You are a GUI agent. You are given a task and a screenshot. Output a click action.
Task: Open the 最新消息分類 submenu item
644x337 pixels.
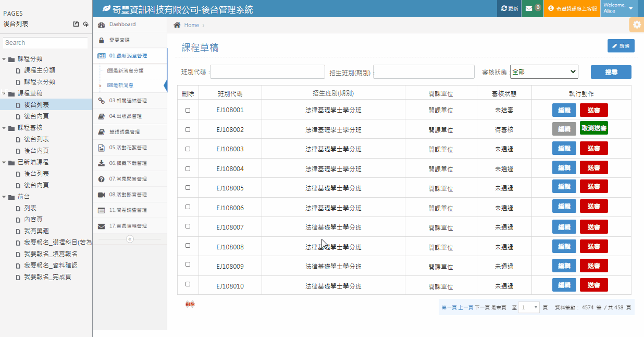125,71
